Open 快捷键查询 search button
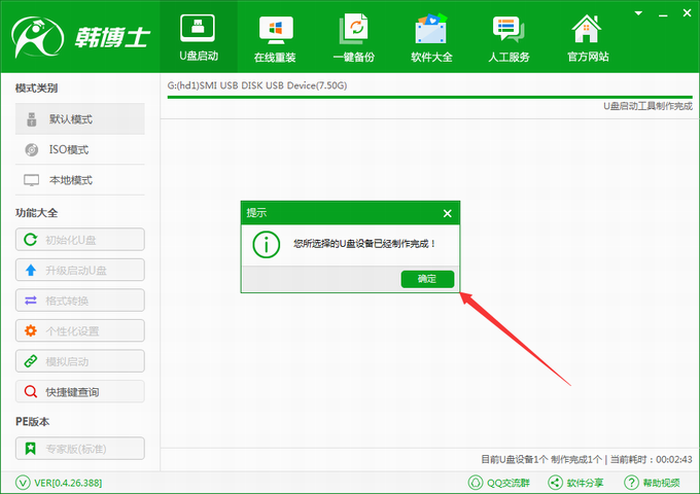Screen dimensions: 700x494 point(80,392)
